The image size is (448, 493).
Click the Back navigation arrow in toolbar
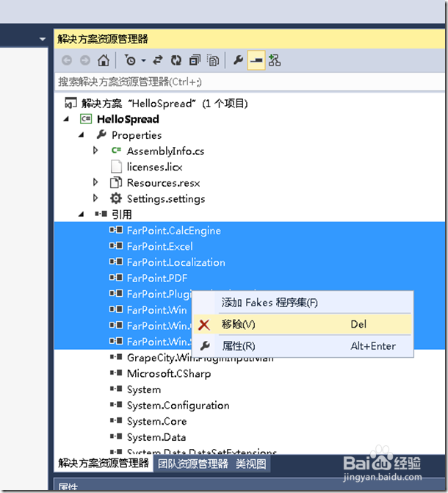pos(67,60)
